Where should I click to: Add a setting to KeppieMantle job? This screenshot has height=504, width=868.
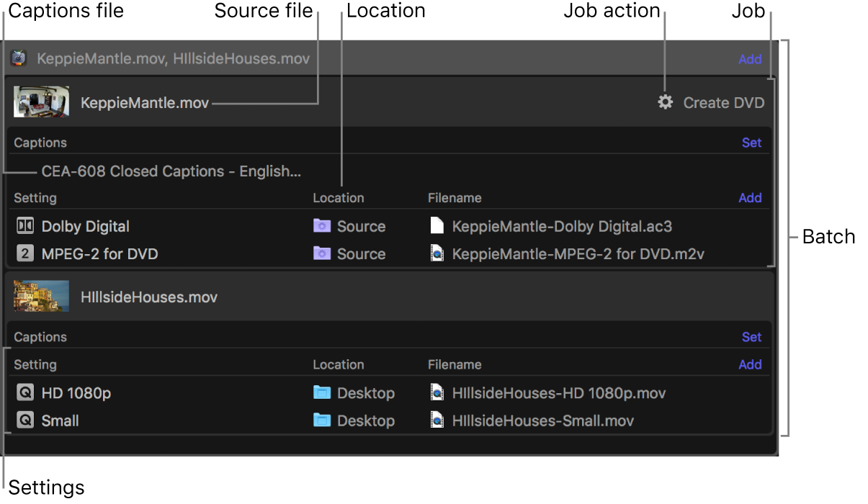[x=750, y=198]
